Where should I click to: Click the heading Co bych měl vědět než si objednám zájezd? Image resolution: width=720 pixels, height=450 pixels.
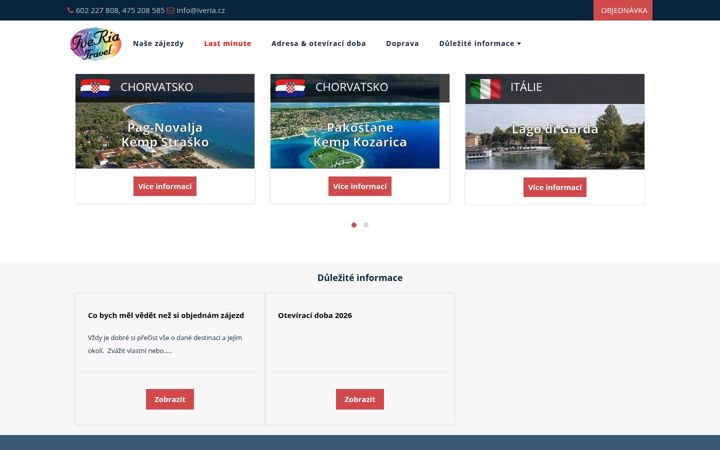click(x=166, y=315)
